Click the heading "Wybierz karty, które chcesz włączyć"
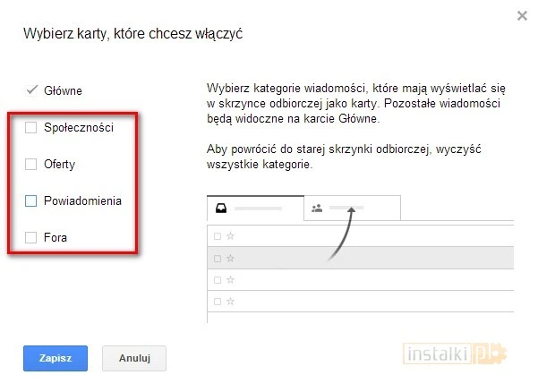 (x=132, y=34)
